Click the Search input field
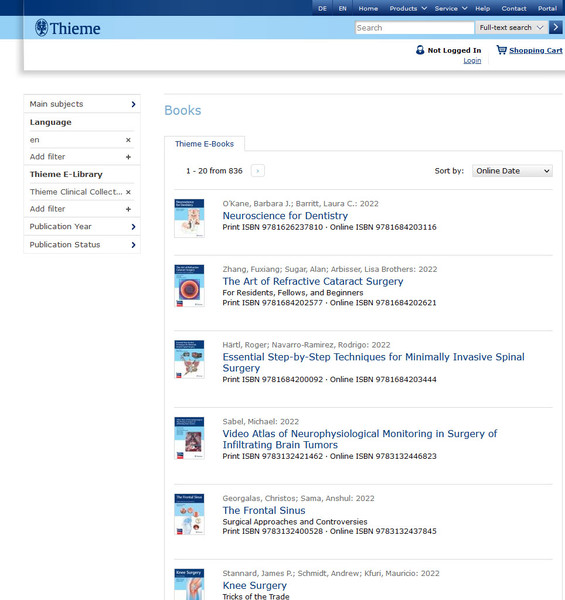The height and width of the screenshot is (600, 565). 414,28
